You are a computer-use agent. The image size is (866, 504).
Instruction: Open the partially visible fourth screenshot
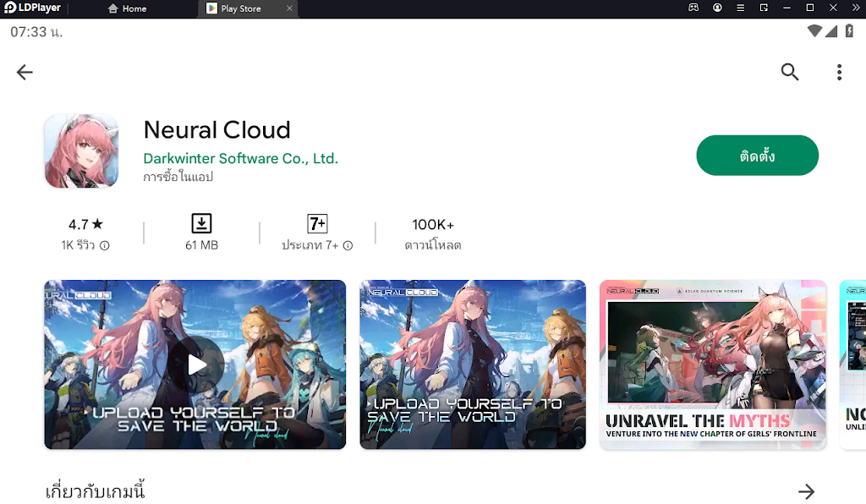click(852, 364)
